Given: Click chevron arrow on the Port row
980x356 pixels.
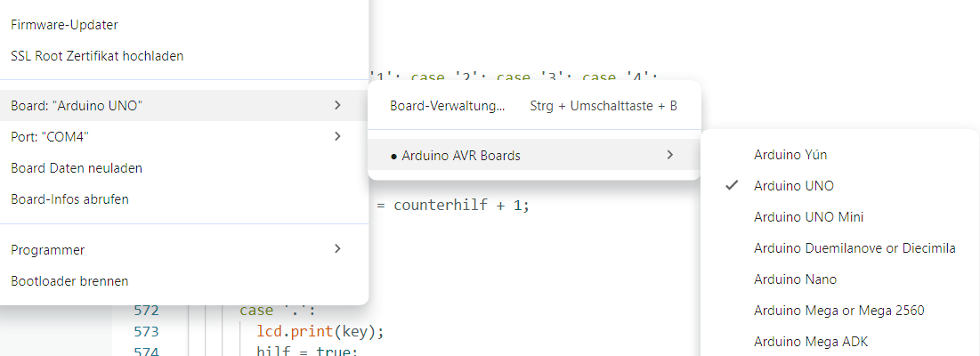Looking at the screenshot, I should pos(337,136).
